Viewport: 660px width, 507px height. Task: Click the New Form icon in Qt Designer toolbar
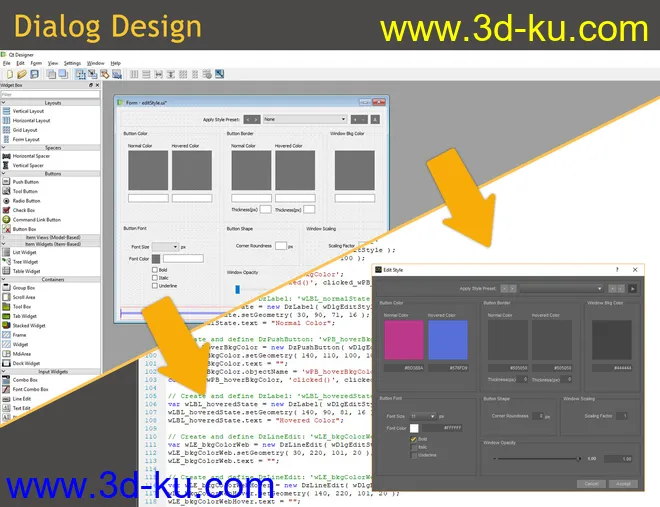(8, 74)
